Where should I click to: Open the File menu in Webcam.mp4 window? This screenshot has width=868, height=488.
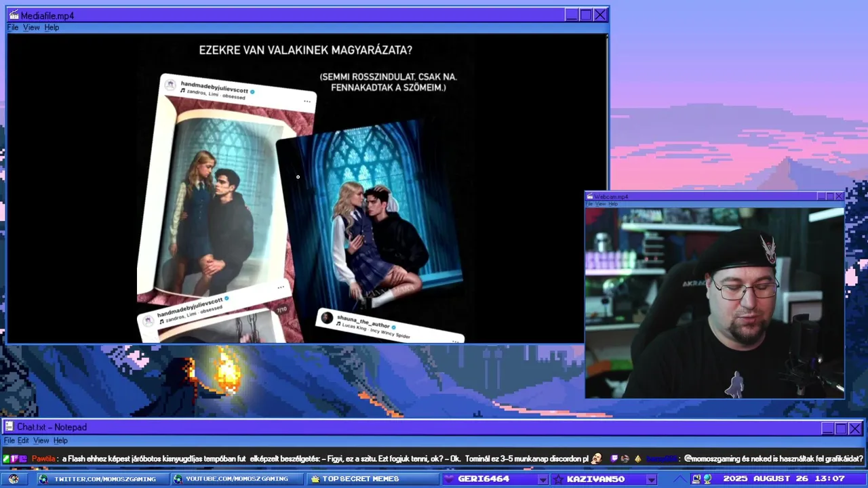(590, 204)
